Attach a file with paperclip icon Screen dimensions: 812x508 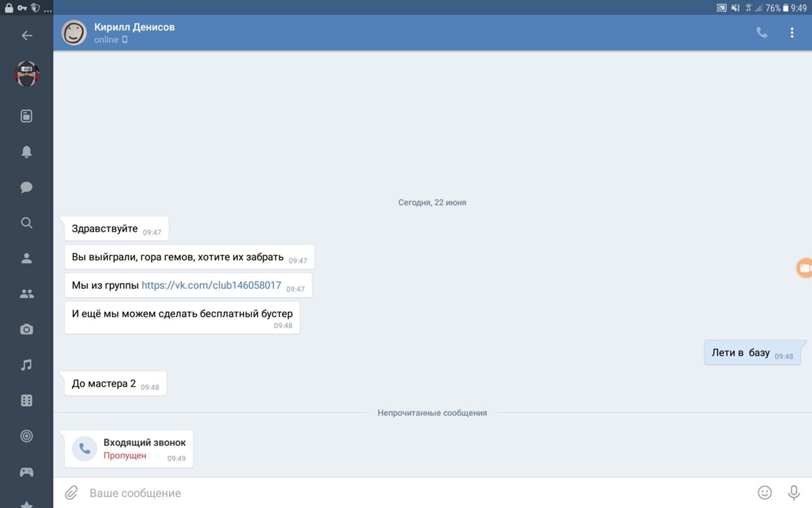coord(71,493)
